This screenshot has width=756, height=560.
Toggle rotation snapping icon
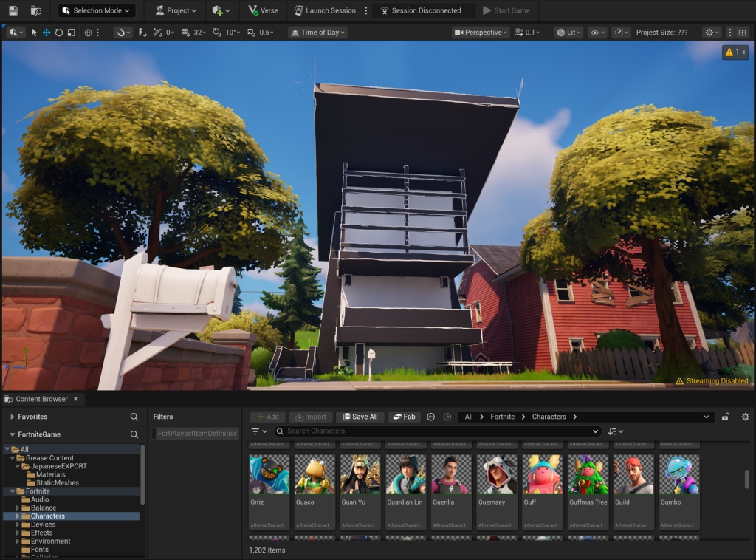click(217, 33)
